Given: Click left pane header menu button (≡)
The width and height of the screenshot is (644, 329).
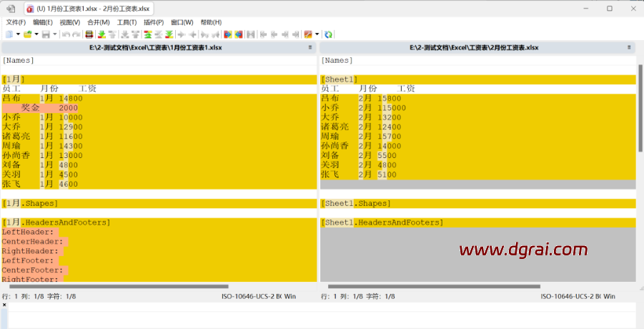Looking at the screenshot, I should [x=310, y=47].
